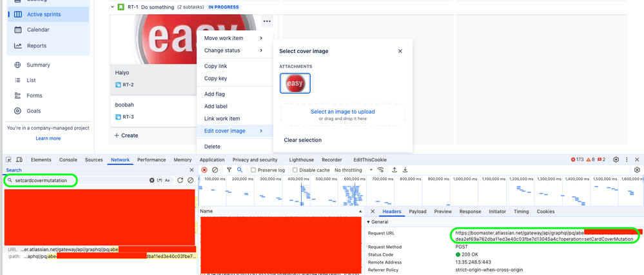Switch to the Payload tab
644x275 pixels.
417,211
